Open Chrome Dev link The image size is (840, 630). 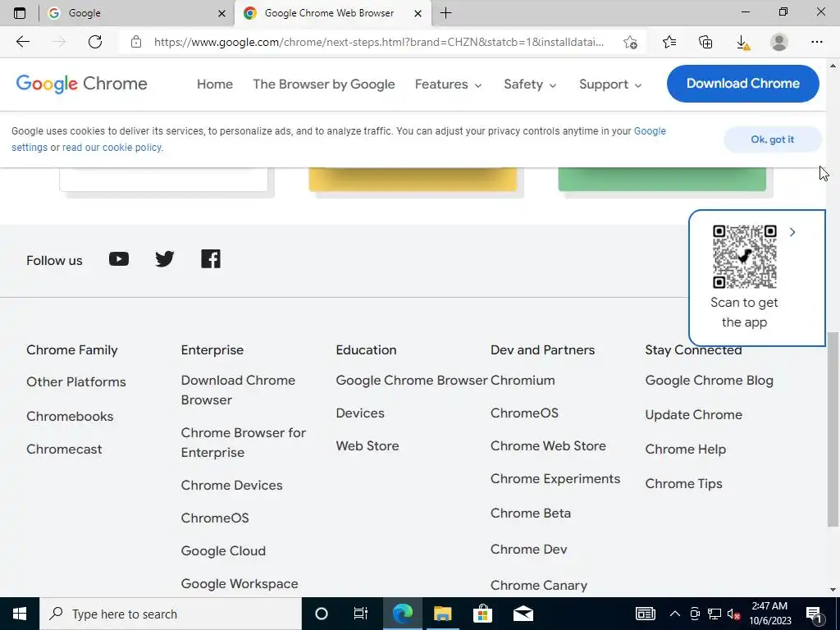(528, 549)
